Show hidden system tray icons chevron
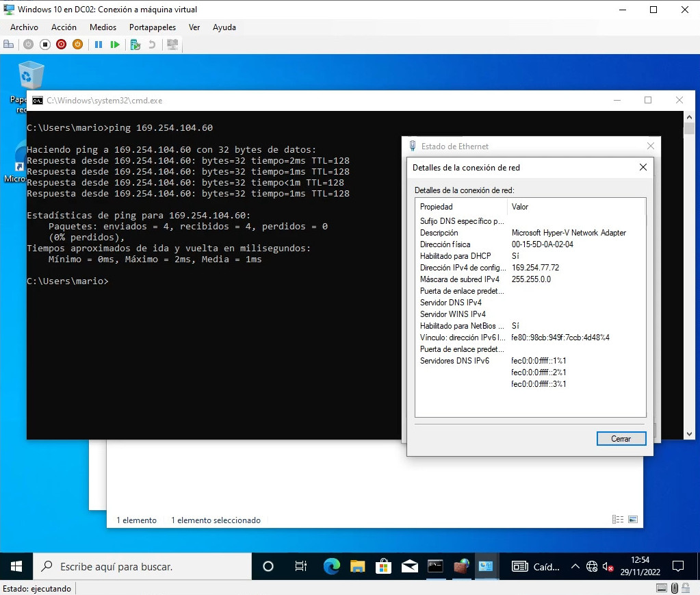The width and height of the screenshot is (700, 595). [x=575, y=566]
